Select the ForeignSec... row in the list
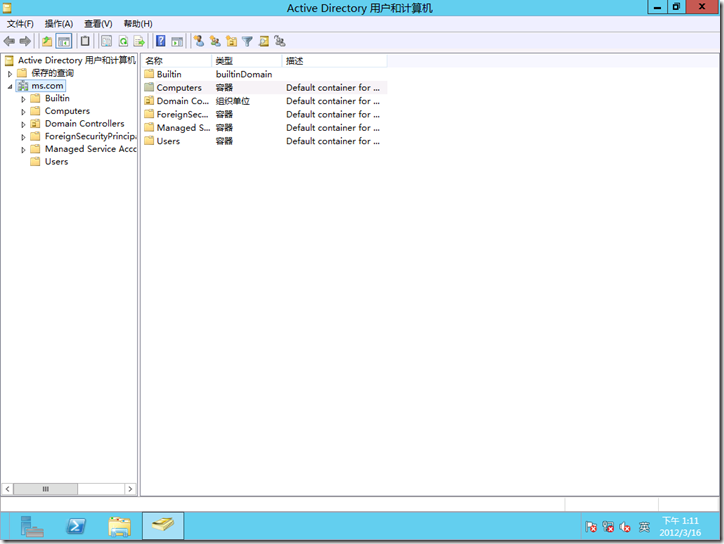Screen dimensions: 724x544 265,115
